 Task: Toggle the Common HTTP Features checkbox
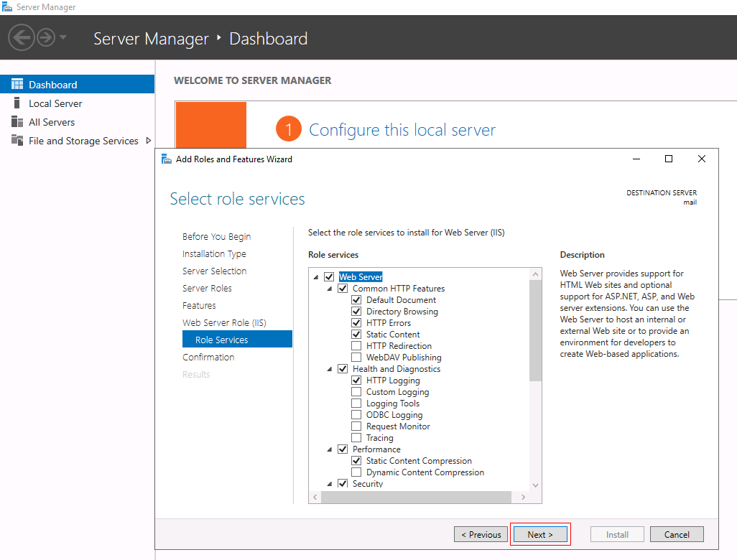pos(343,288)
